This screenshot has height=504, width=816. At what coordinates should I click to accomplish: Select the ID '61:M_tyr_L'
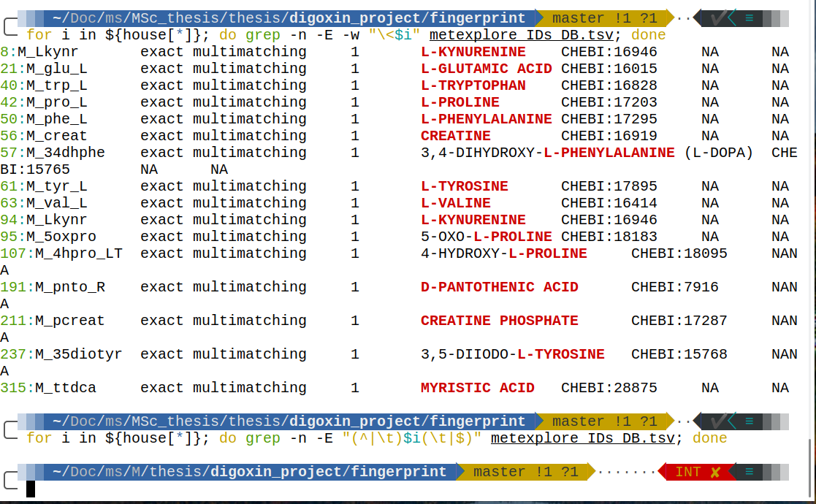44,186
